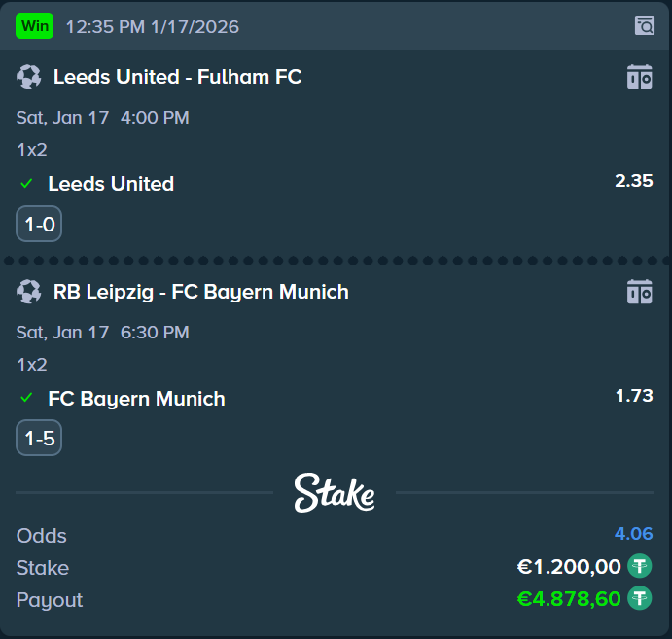Click scoreboard icon for RB Leipzig match
This screenshot has height=639, width=672.
(639, 292)
